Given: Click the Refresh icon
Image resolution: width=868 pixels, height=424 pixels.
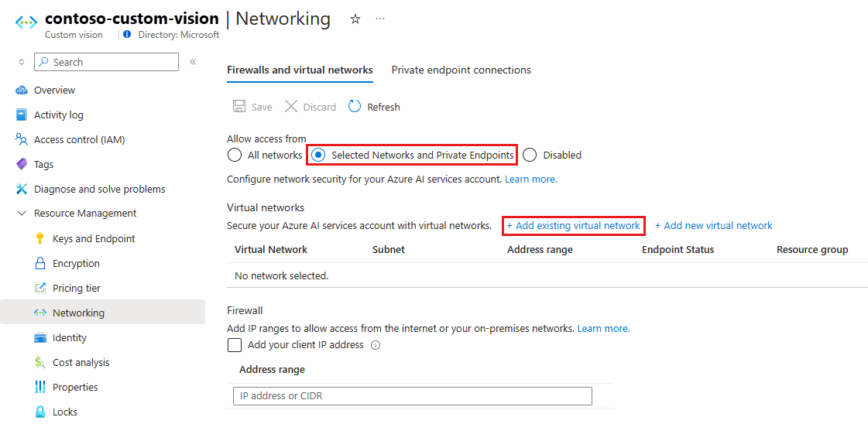Looking at the screenshot, I should click(355, 107).
